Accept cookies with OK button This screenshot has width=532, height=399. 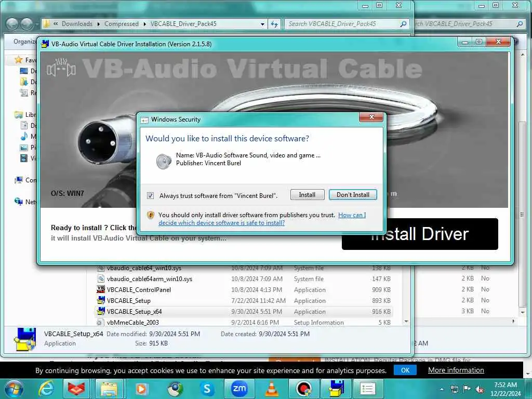(405, 370)
